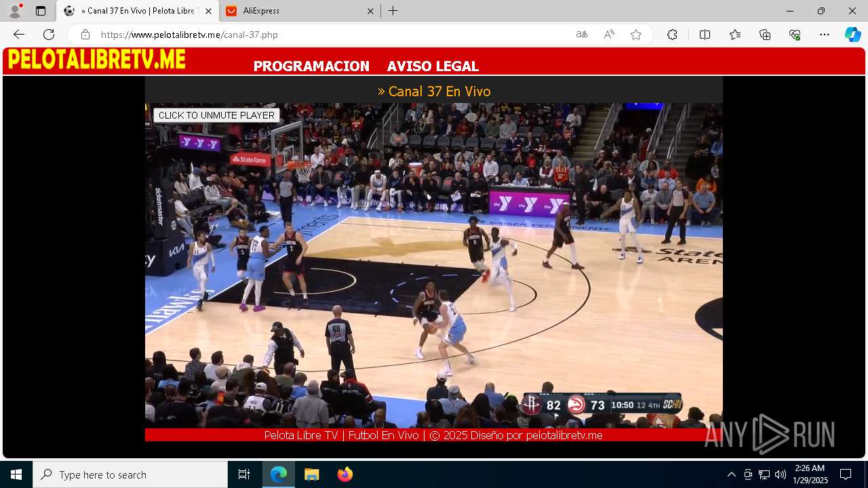Open File Explorer from the taskbar
Image resolution: width=868 pixels, height=488 pixels.
[311, 474]
